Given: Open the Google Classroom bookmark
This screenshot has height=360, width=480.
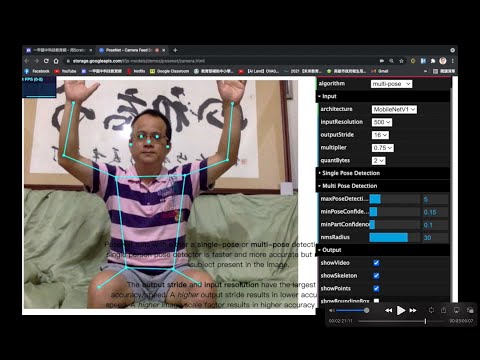Looking at the screenshot, I should [x=169, y=71].
